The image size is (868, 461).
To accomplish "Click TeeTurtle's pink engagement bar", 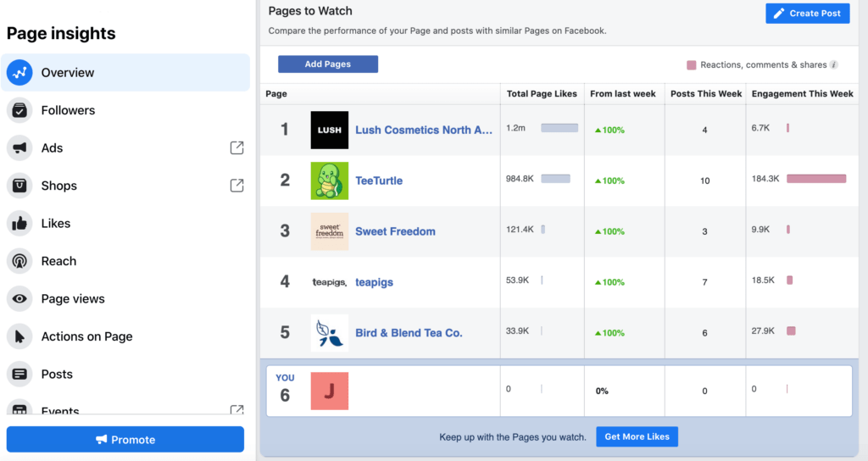I will tap(816, 179).
